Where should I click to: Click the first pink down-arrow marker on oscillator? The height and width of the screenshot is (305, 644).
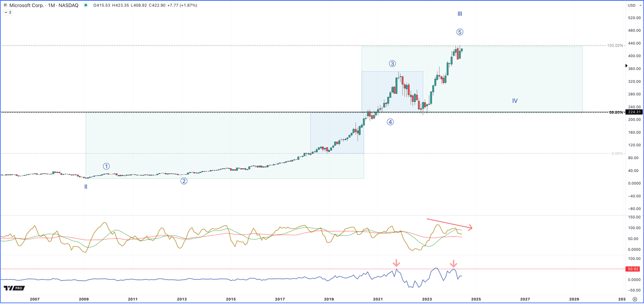click(396, 263)
